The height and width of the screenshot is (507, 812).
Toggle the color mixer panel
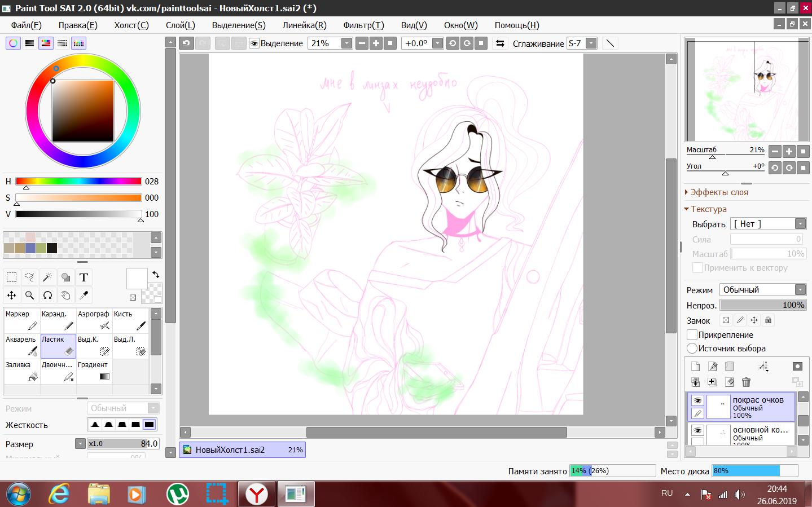(62, 43)
